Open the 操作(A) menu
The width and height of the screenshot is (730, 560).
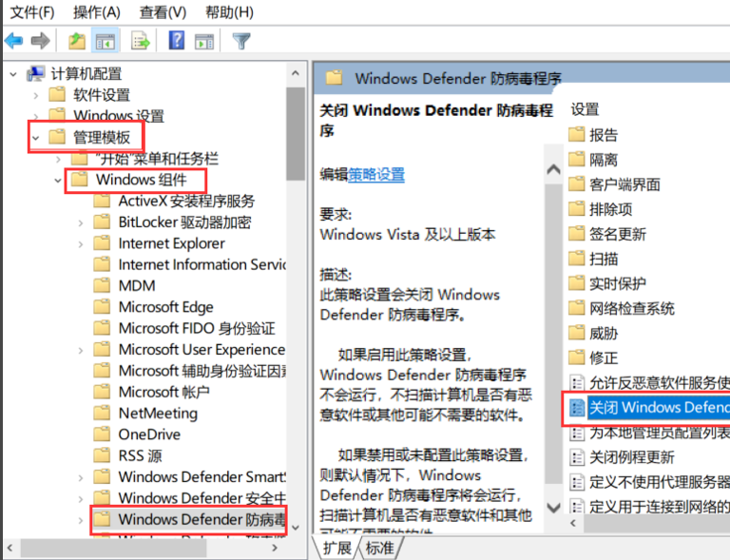pyautogui.click(x=97, y=12)
